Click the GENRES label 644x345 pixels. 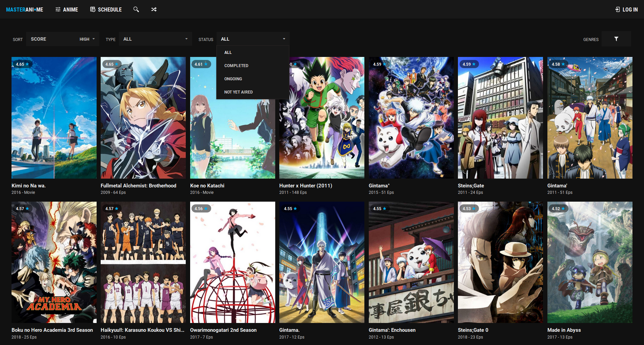[x=591, y=40]
